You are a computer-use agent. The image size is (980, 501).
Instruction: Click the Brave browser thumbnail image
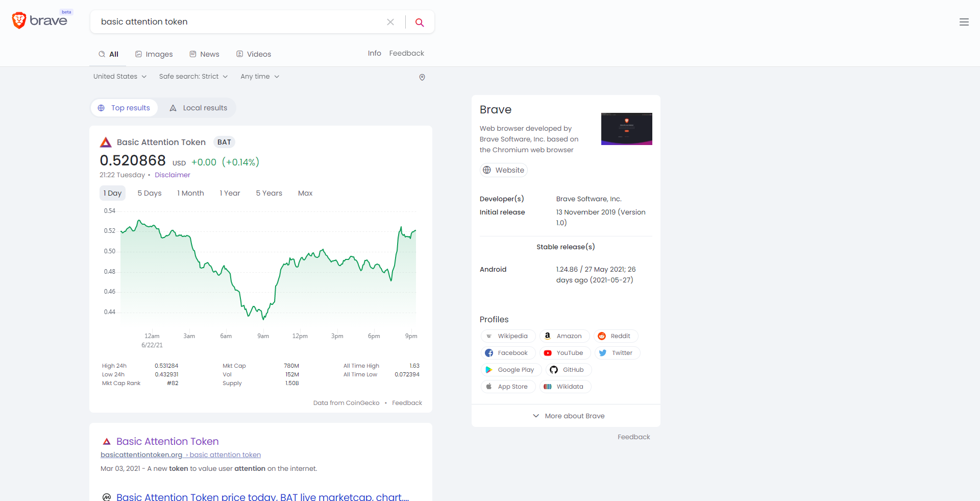(x=626, y=129)
